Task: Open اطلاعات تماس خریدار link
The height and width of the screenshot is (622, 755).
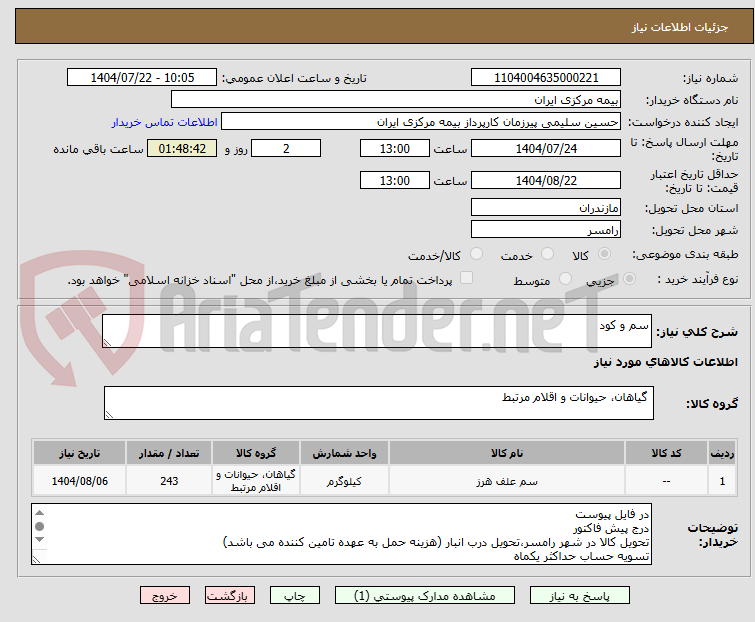Action: click(165, 122)
